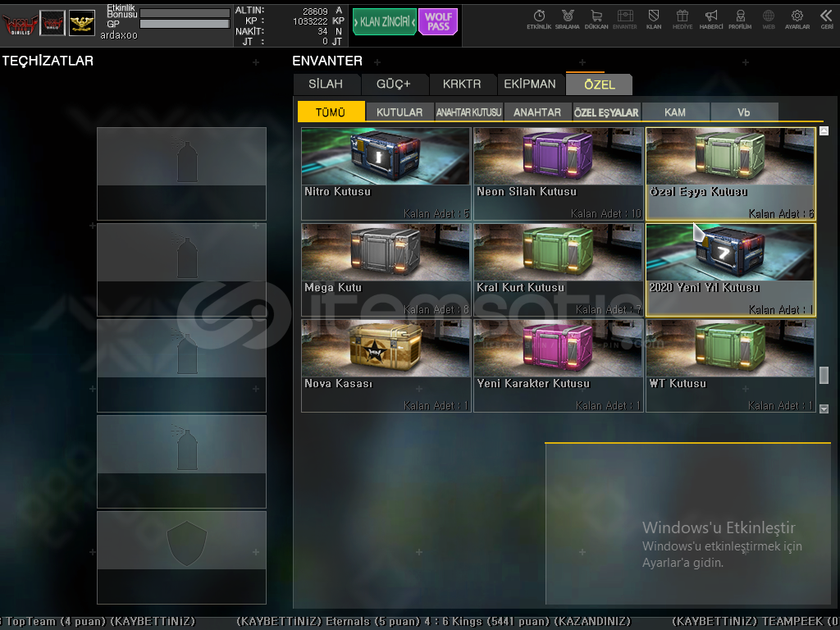
Task: Open the Web globe icon
Action: (x=769, y=20)
